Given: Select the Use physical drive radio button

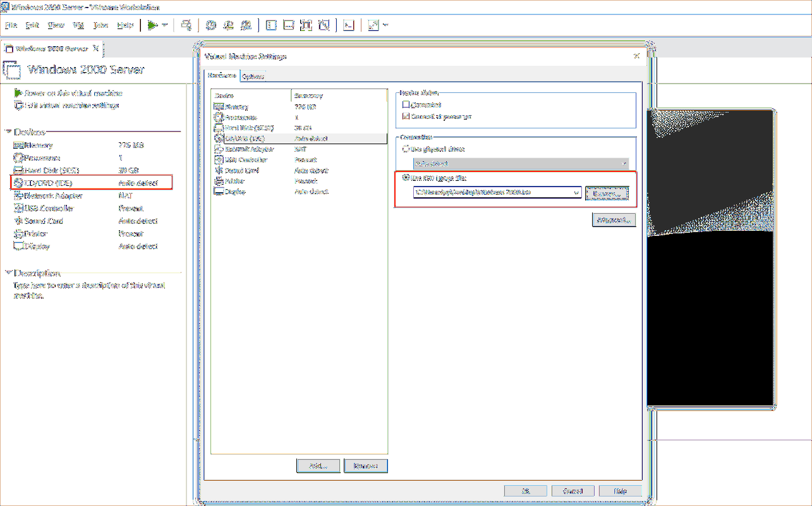Looking at the screenshot, I should tap(406, 150).
